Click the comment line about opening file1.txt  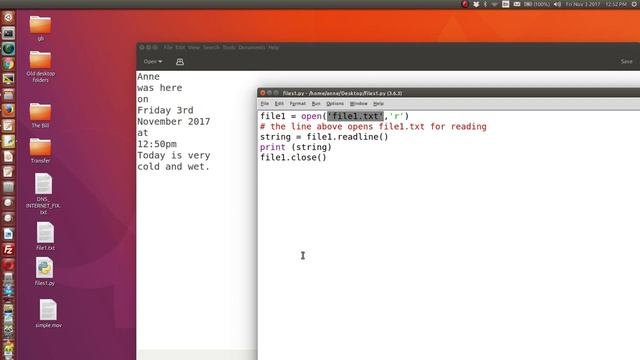pos(373,127)
